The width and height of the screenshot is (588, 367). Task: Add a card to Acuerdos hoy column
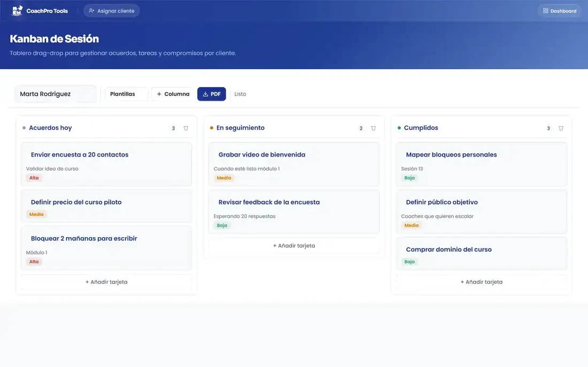106,282
